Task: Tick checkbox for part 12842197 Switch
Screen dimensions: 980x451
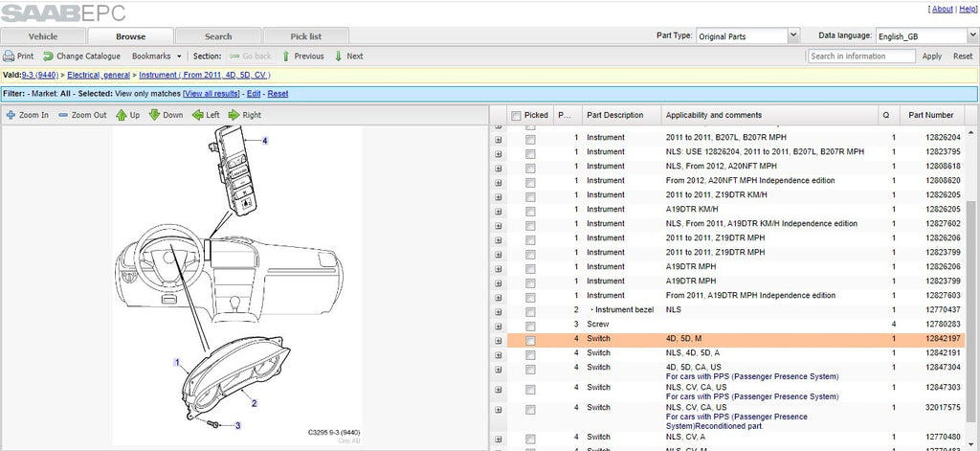Action: 530,341
